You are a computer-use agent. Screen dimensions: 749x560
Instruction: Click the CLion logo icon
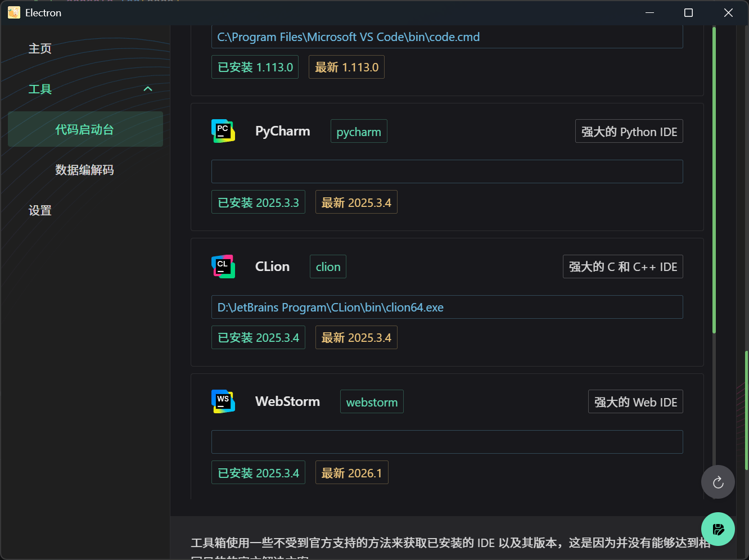tap(223, 267)
